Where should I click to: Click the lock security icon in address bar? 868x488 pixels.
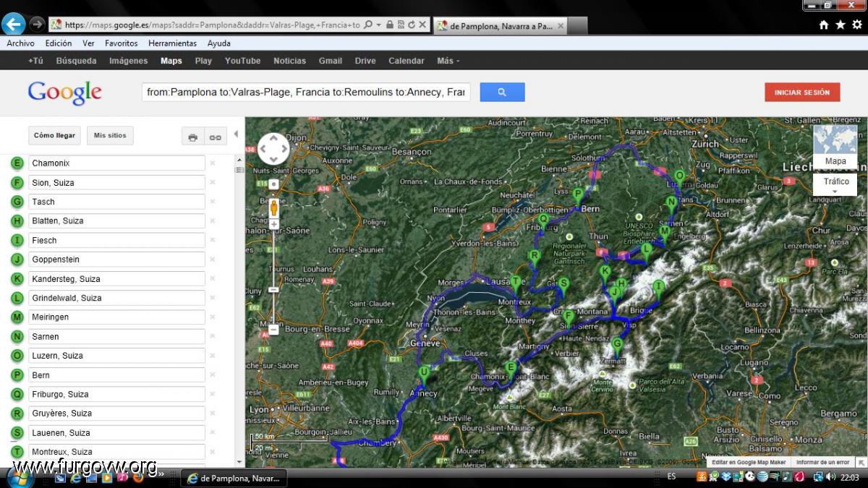pyautogui.click(x=390, y=25)
